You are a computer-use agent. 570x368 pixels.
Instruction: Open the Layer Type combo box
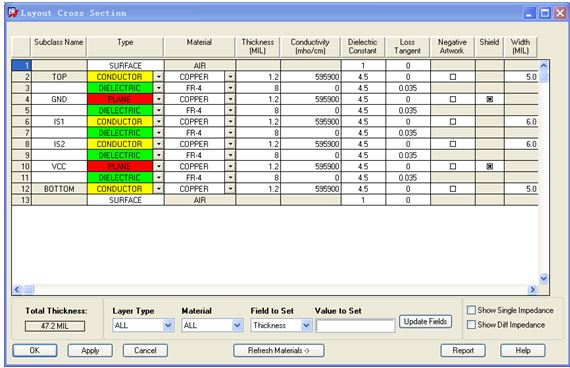click(x=168, y=325)
